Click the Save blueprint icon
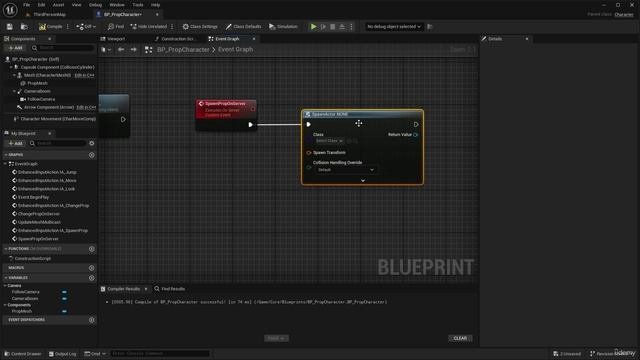This screenshot has width=640, height=360. tap(9, 27)
